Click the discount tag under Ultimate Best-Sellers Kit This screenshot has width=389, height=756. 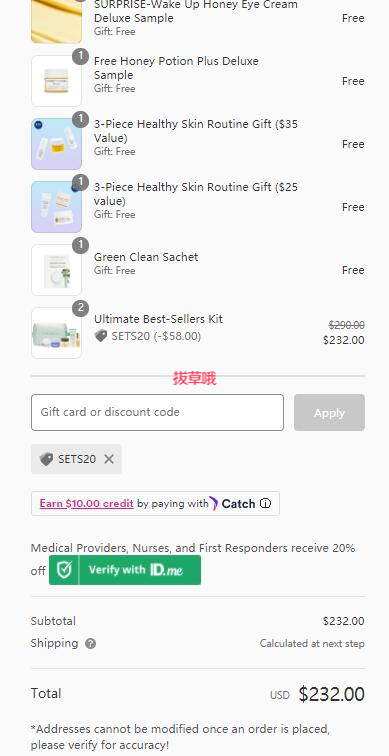(x=101, y=336)
